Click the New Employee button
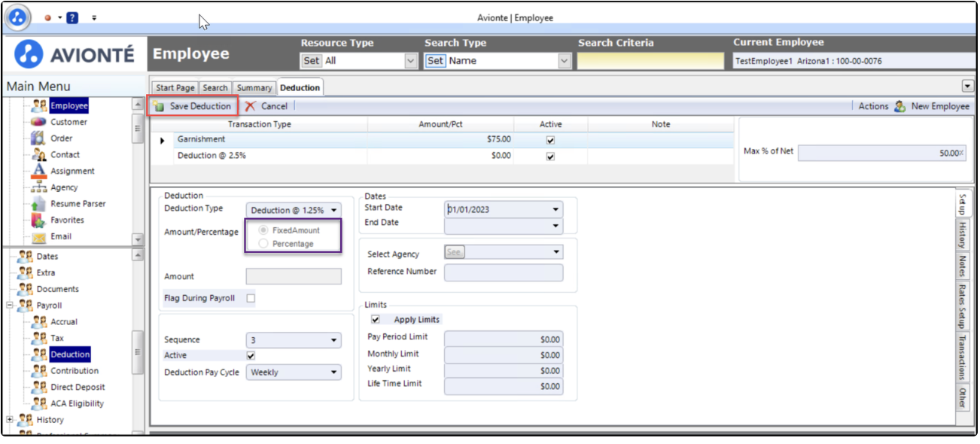Screen dimensions: 980x444 932,107
